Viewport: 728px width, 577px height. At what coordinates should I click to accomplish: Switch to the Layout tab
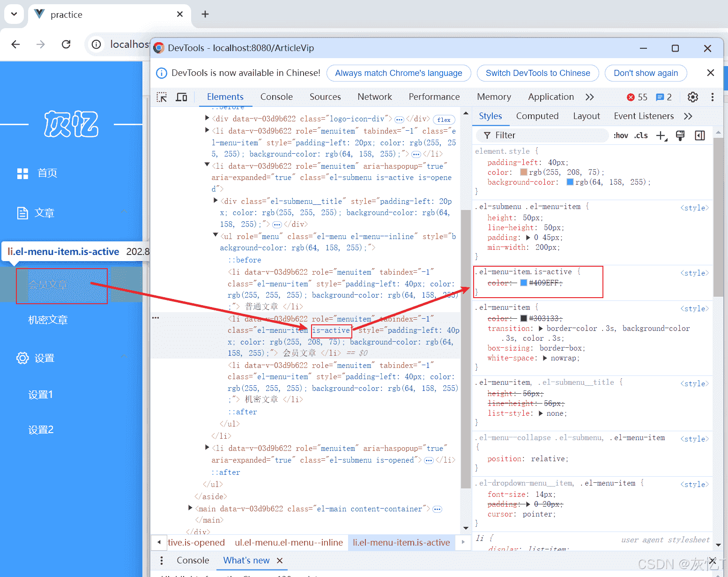(587, 116)
